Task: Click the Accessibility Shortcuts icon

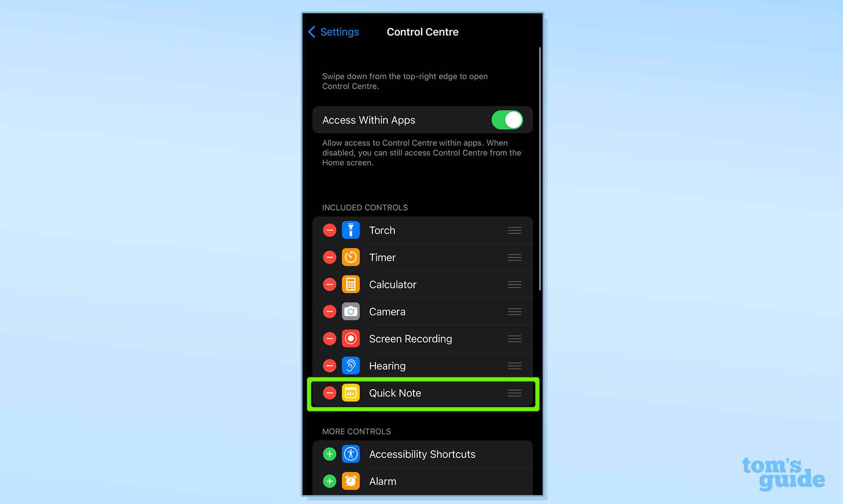Action: click(x=350, y=454)
